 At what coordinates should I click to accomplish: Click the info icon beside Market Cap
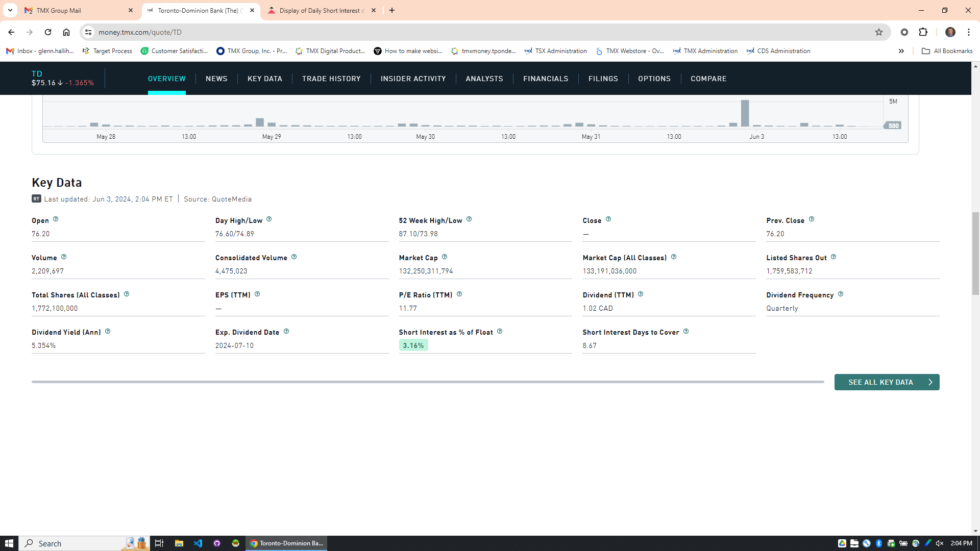pos(445,257)
